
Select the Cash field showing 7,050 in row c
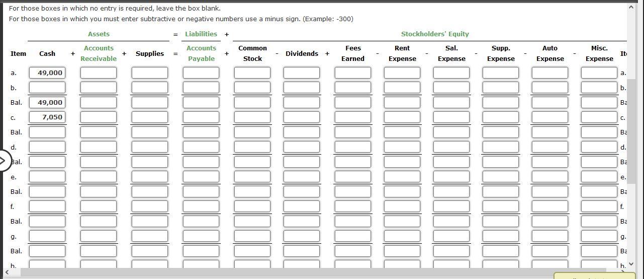[x=47, y=117]
